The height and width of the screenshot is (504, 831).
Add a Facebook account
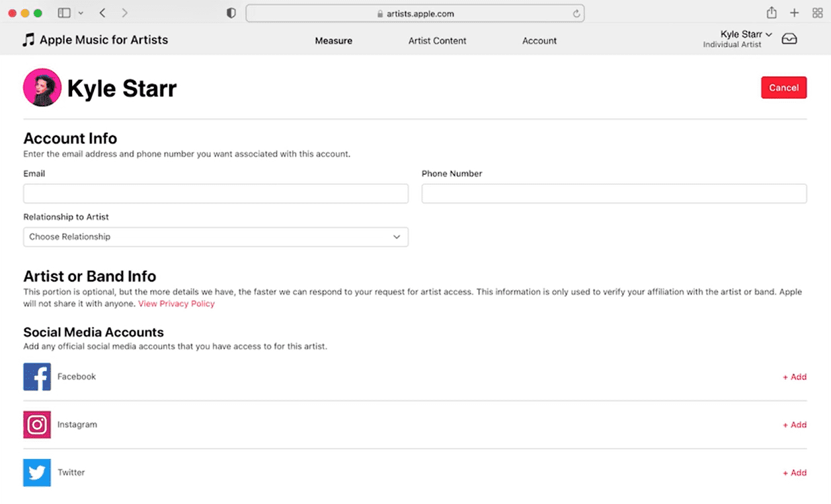tap(795, 377)
